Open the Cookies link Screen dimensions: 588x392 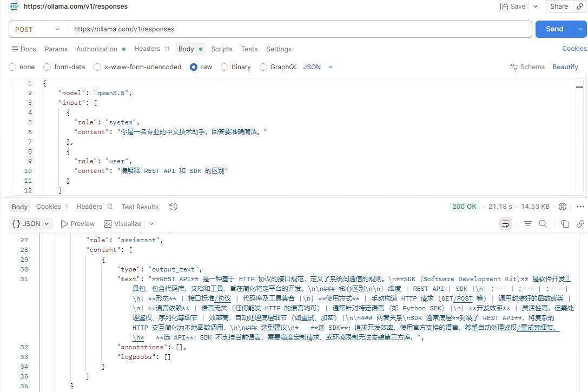(574, 49)
